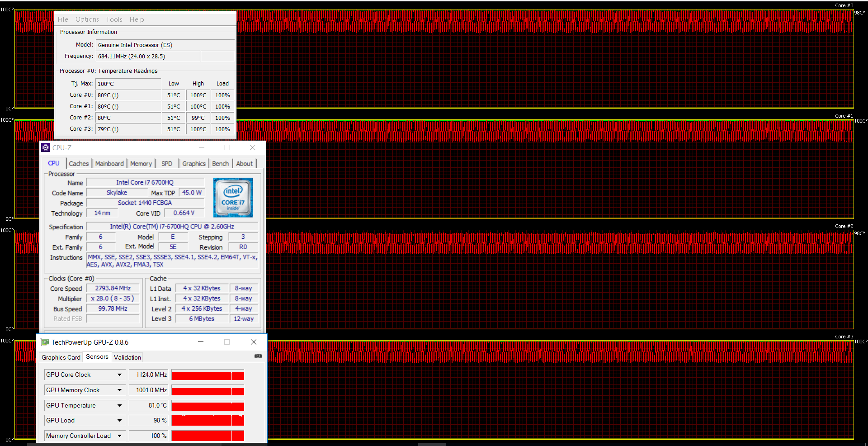Viewport: 868px width, 446px height.
Task: Click the Socket 1440 FCBGA package field
Action: click(x=145, y=203)
